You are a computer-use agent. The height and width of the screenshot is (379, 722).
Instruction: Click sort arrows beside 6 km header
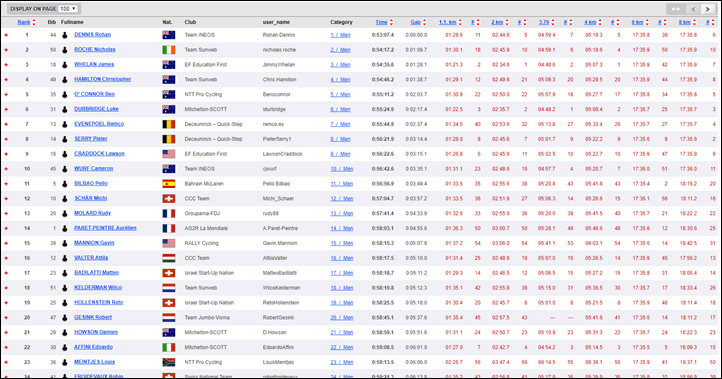(647, 22)
